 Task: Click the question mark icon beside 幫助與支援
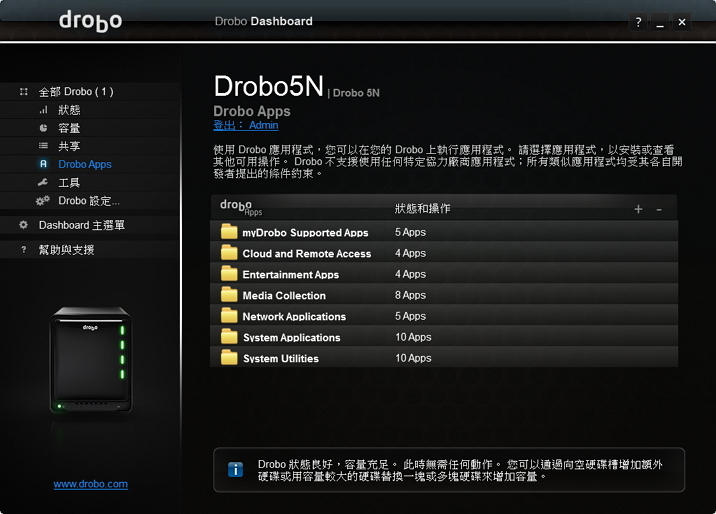coord(24,250)
